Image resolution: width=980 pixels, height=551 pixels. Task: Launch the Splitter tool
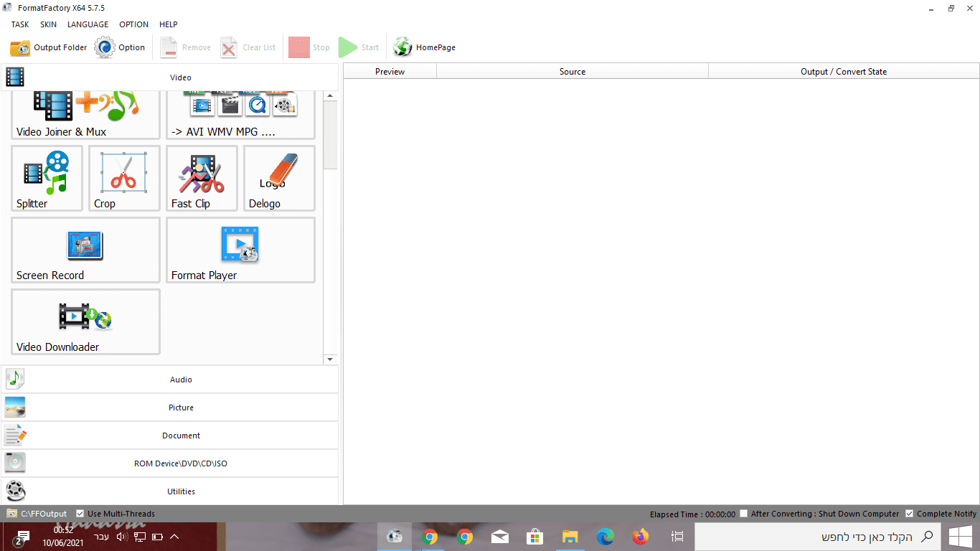(x=47, y=179)
